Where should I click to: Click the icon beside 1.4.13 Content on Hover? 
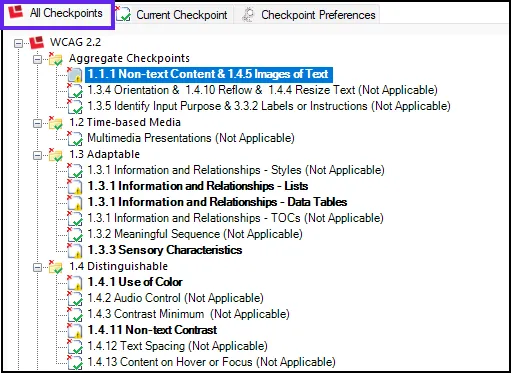pyautogui.click(x=75, y=362)
